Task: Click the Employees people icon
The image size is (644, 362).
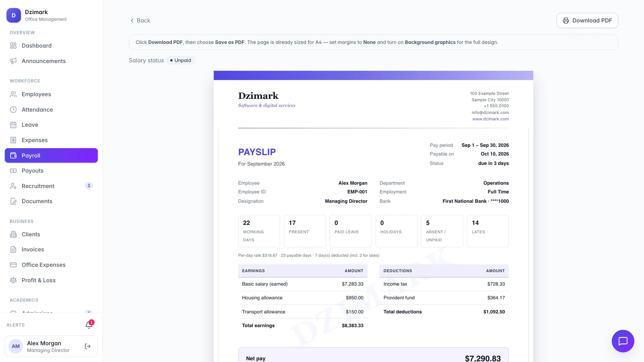Action: 13,94
